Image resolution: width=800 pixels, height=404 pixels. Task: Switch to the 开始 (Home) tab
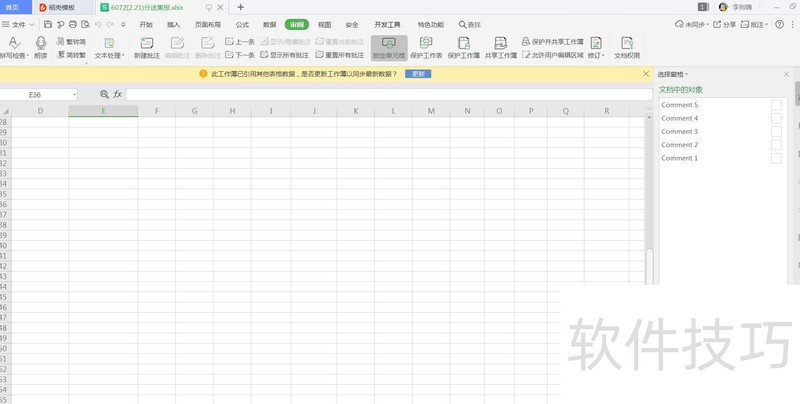tap(146, 24)
